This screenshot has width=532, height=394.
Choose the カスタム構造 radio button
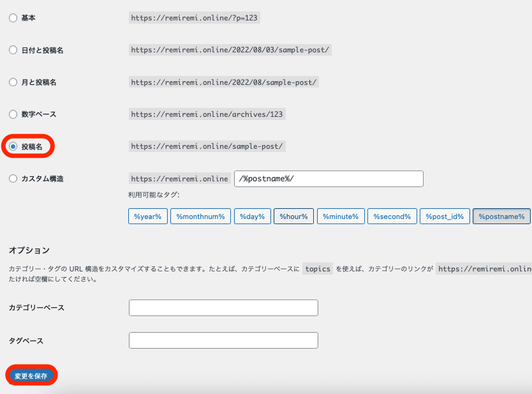point(13,179)
